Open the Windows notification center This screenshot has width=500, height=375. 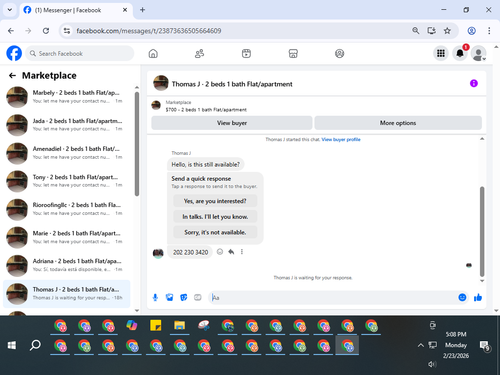tap(484, 346)
